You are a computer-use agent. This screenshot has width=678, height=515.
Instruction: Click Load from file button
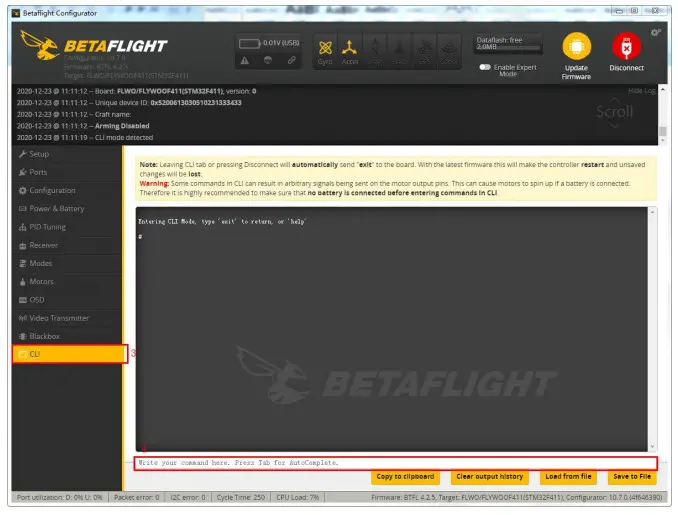pos(568,477)
